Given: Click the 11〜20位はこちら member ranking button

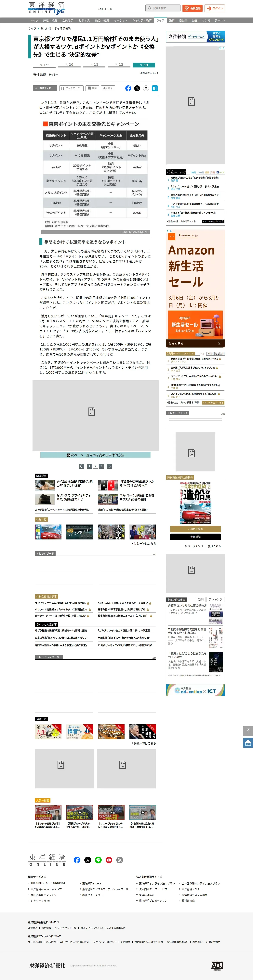Looking at the screenshot, I should pyautogui.click(x=213, y=403).
